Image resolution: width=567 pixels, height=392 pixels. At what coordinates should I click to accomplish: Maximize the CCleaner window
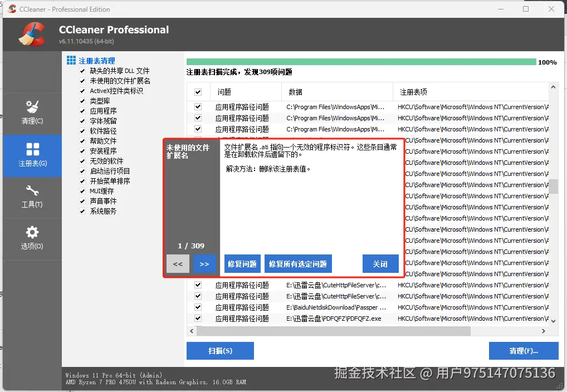(526, 9)
